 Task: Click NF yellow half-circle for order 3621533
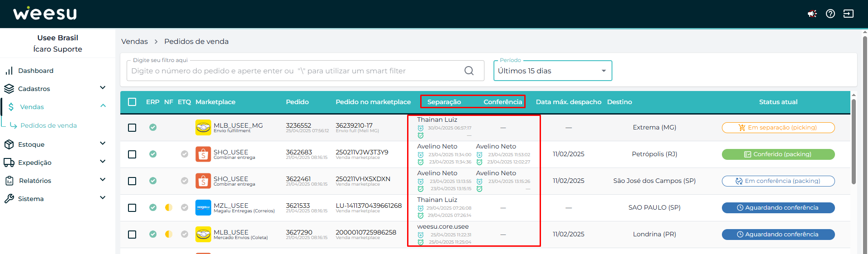tap(169, 207)
